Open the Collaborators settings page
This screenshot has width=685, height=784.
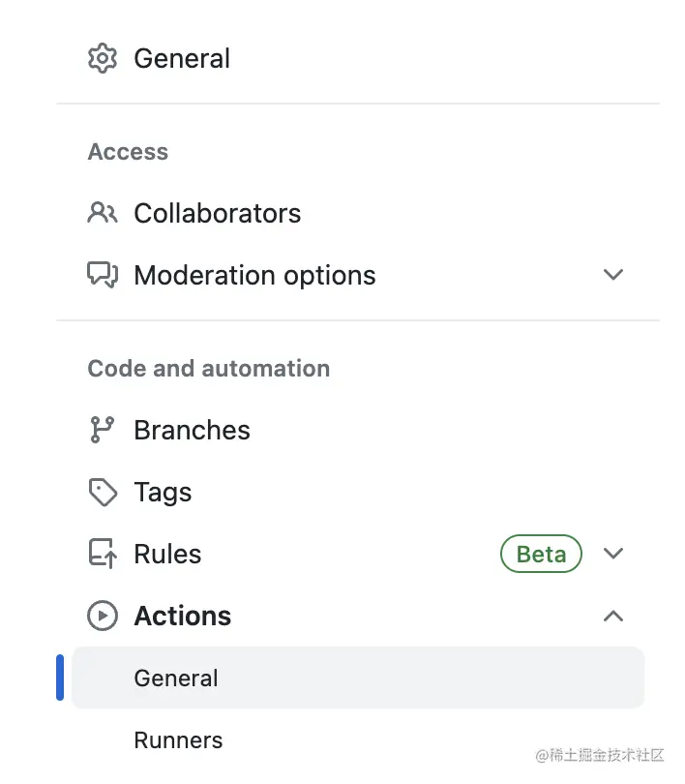coord(217,213)
